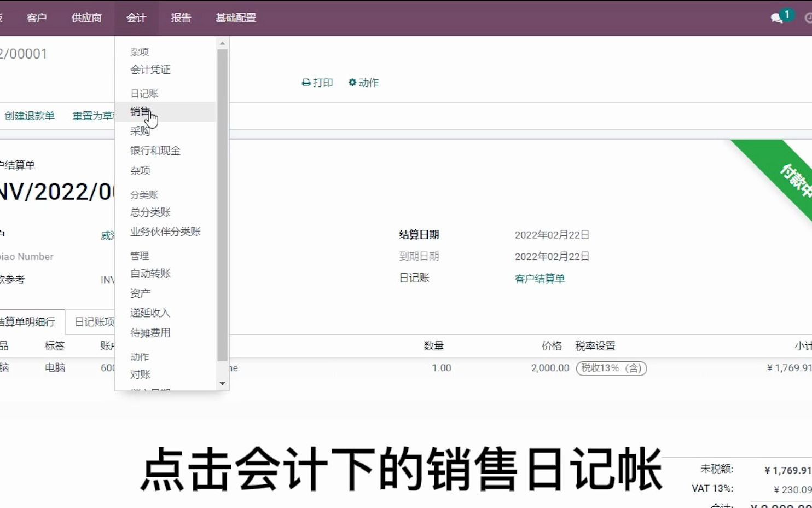
Task: Click the gear icon next to 动作
Action: tap(352, 82)
